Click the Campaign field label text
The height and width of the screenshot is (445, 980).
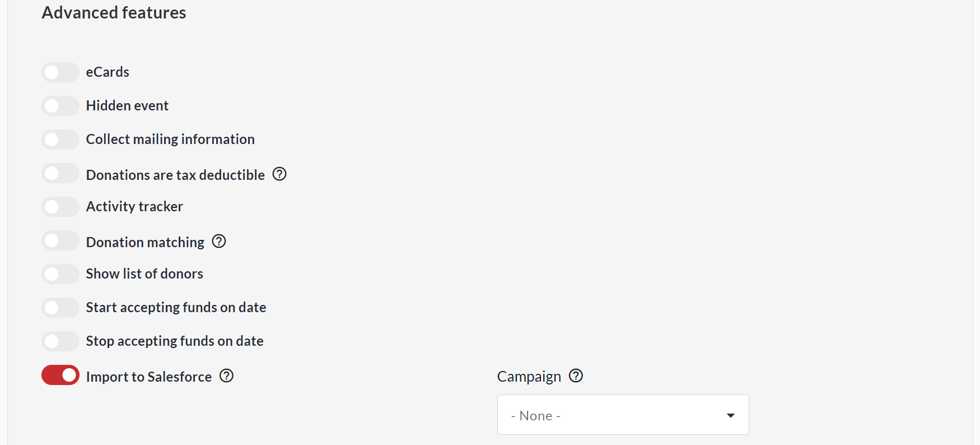529,377
